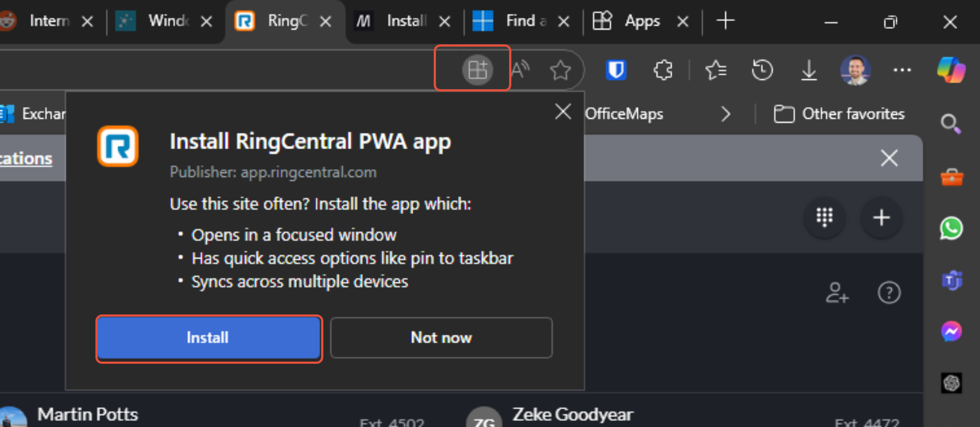This screenshot has height=427, width=980.
Task: Click the add contact person icon
Action: (x=837, y=293)
